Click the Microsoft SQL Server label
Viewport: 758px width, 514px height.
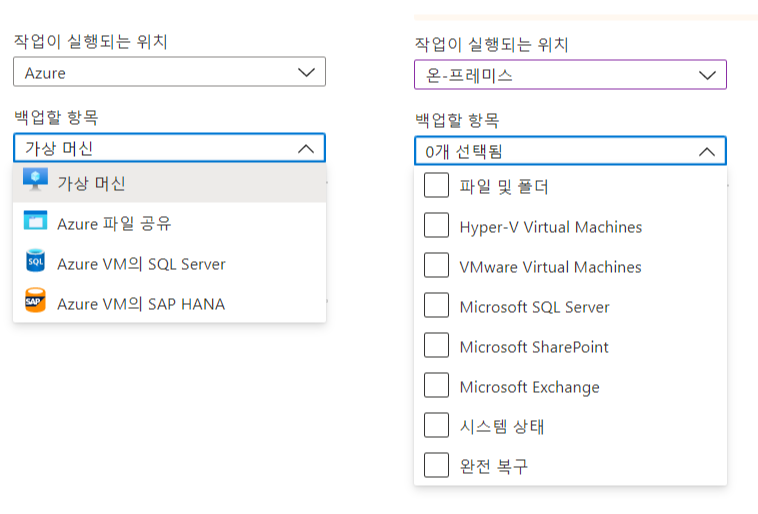pos(535,307)
